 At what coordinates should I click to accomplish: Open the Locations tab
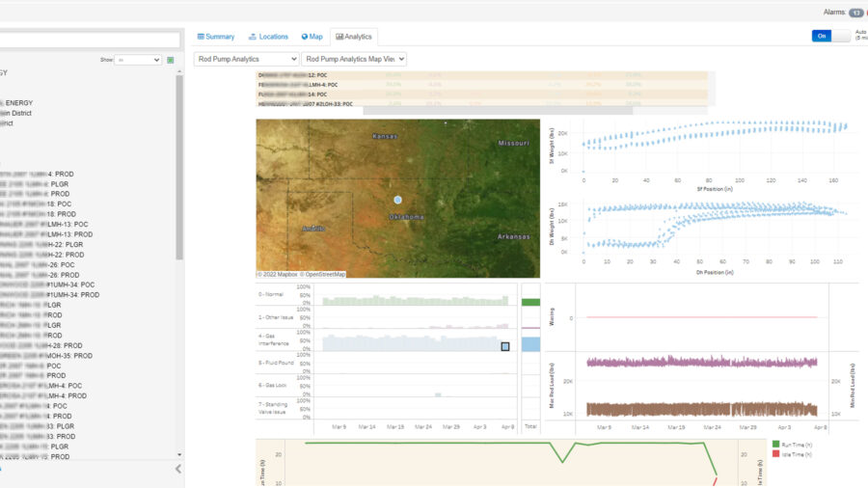tap(268, 37)
